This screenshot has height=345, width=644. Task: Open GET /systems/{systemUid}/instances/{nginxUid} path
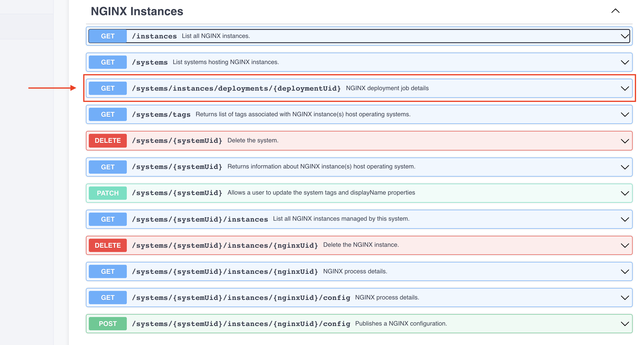pos(225,271)
